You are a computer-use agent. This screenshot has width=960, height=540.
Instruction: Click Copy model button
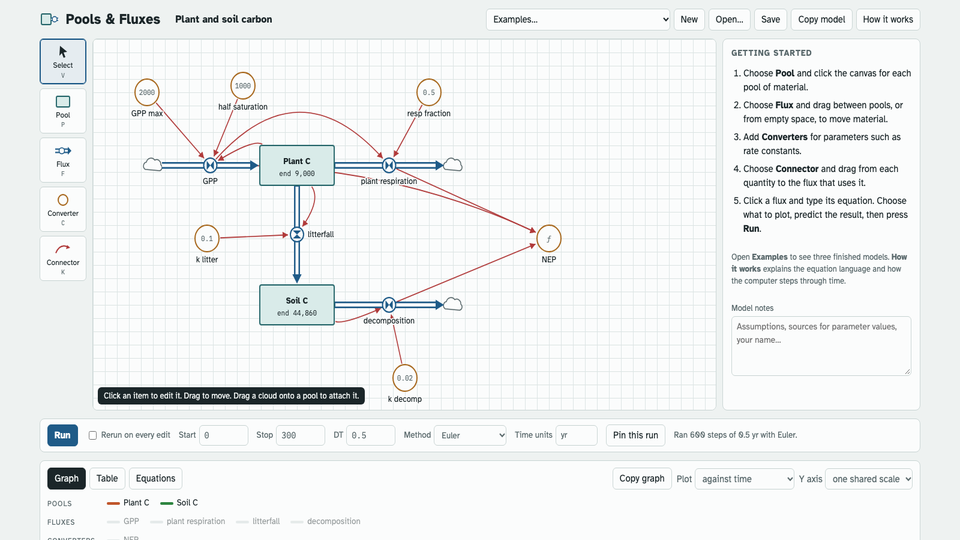821,20
